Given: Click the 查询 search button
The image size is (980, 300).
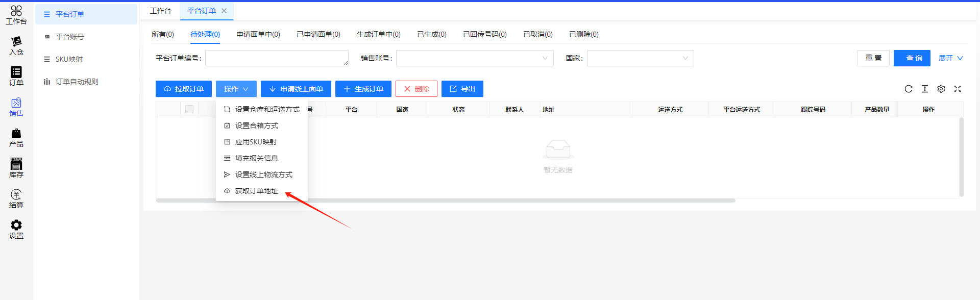Looking at the screenshot, I should [x=912, y=58].
